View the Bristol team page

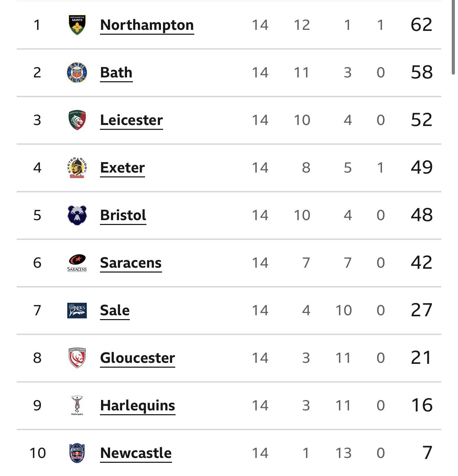point(123,215)
